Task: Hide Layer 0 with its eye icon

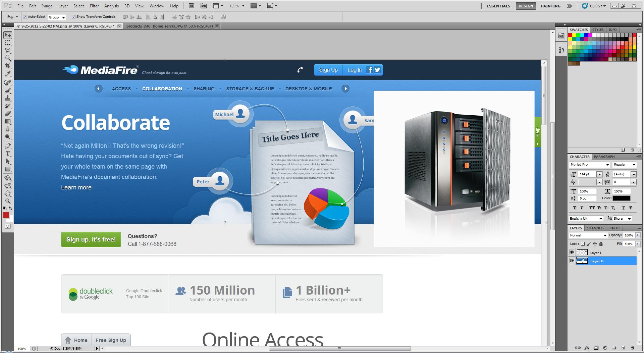Action: coord(572,261)
